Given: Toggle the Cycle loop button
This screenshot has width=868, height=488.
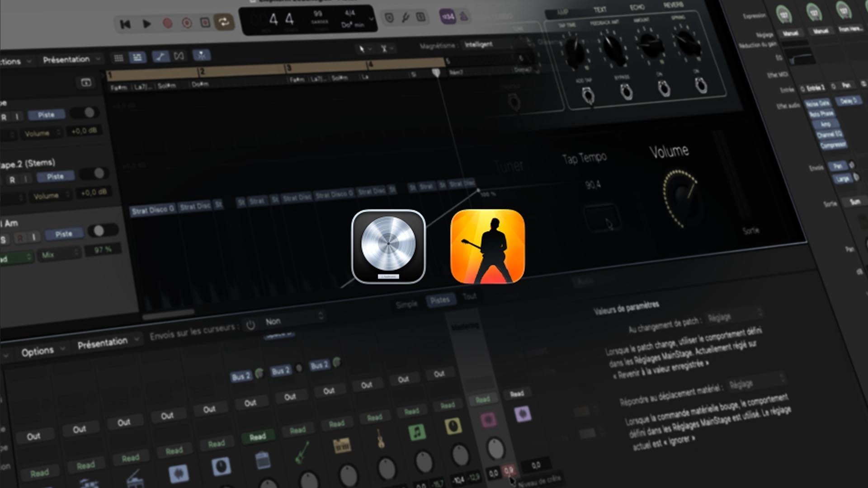Looking at the screenshot, I should [224, 22].
